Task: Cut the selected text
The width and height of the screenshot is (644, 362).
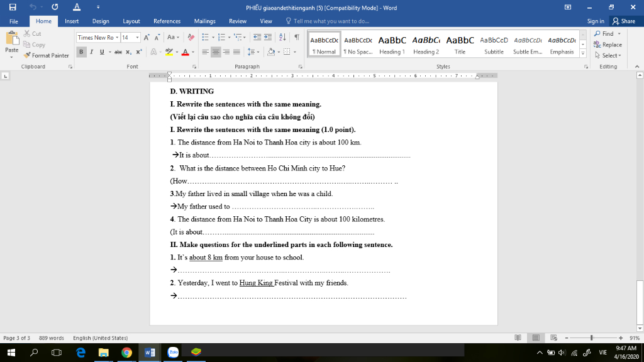Action: point(33,34)
